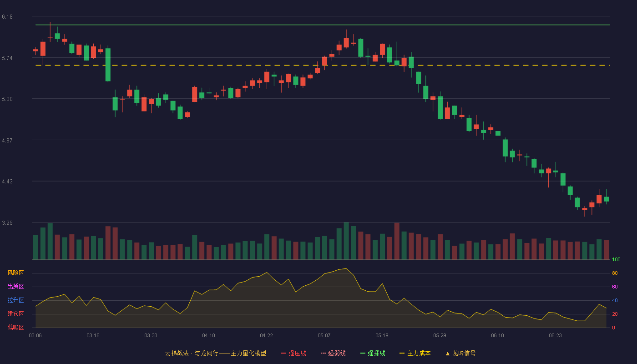Click the 05-07 date label
The height and width of the screenshot is (364, 637).
click(x=324, y=335)
